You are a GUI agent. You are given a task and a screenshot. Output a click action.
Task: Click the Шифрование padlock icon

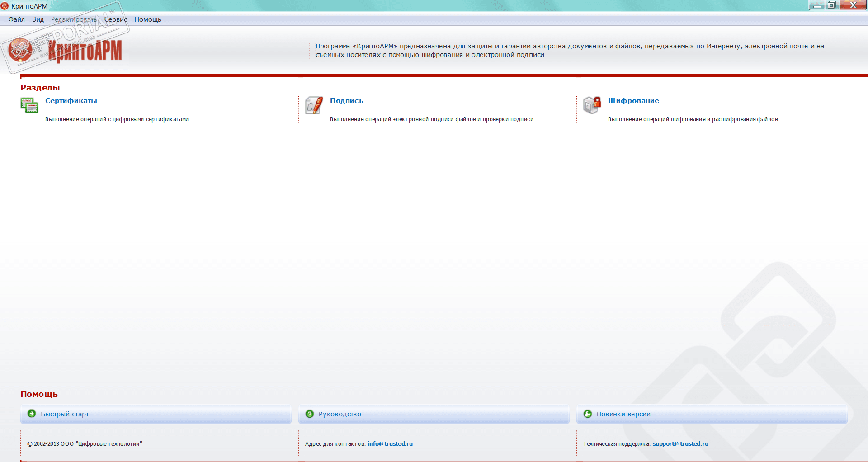click(592, 105)
